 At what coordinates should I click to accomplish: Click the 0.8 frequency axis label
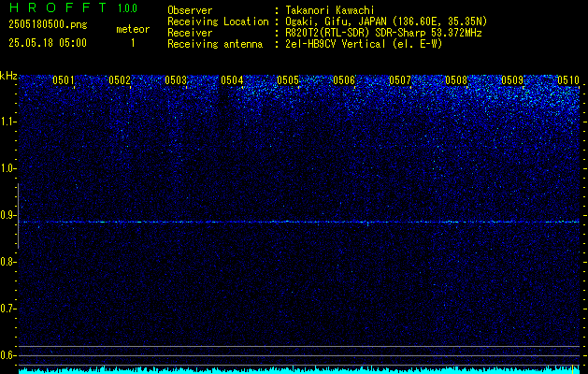[7, 262]
